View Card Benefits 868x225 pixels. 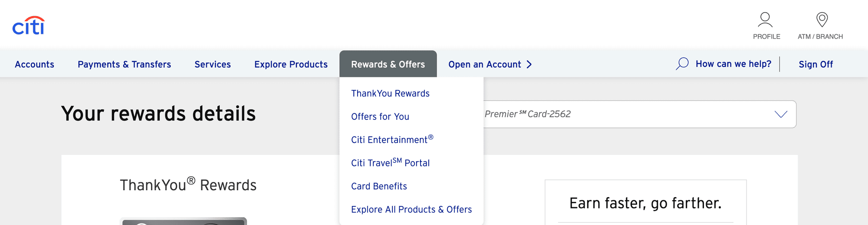click(379, 186)
